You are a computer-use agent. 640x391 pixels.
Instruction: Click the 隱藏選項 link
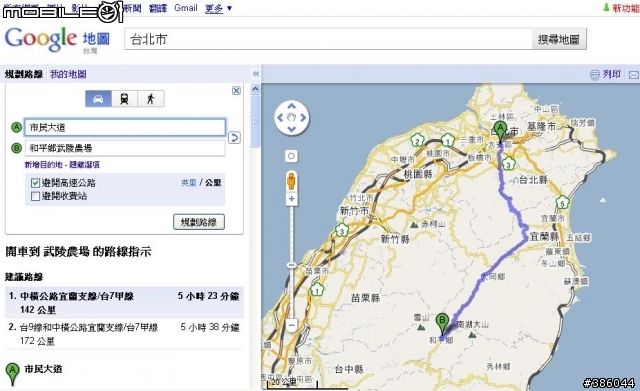click(x=84, y=165)
